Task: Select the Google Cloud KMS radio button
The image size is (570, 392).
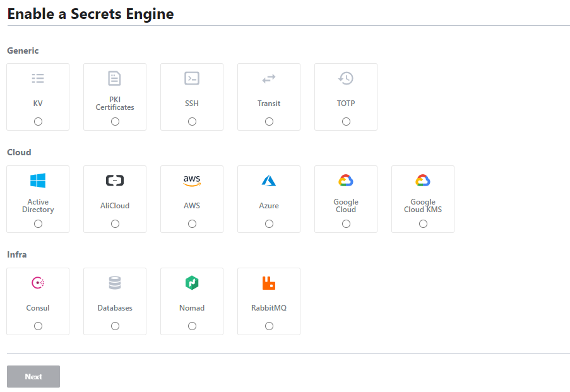Action: 423,223
